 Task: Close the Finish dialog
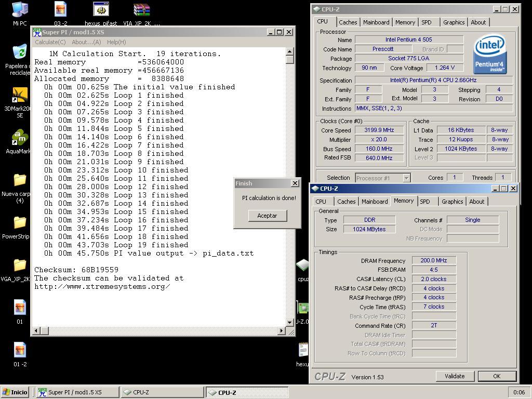295,183
